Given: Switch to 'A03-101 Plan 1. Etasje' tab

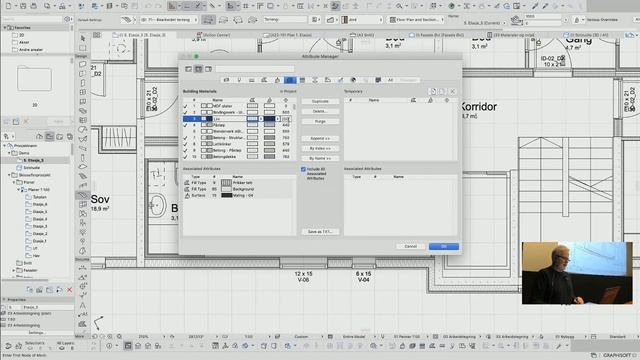Looking at the screenshot, I should click(287, 35).
